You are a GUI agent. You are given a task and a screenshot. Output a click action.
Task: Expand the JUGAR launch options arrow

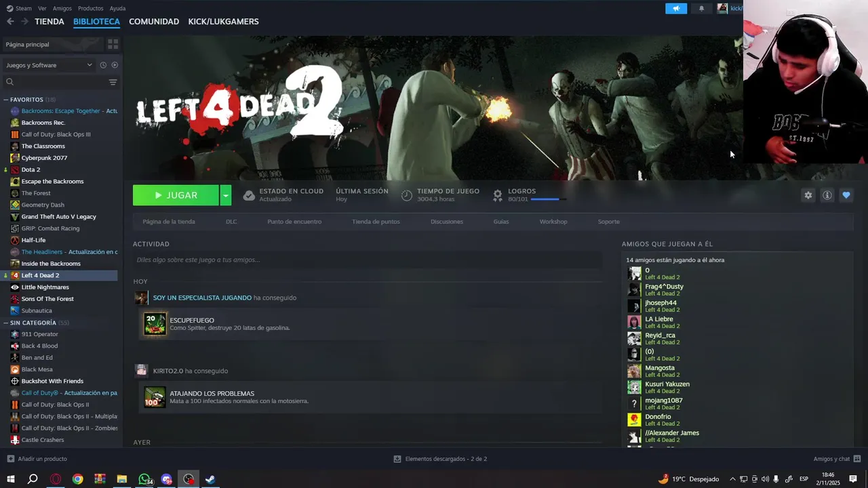coord(226,195)
